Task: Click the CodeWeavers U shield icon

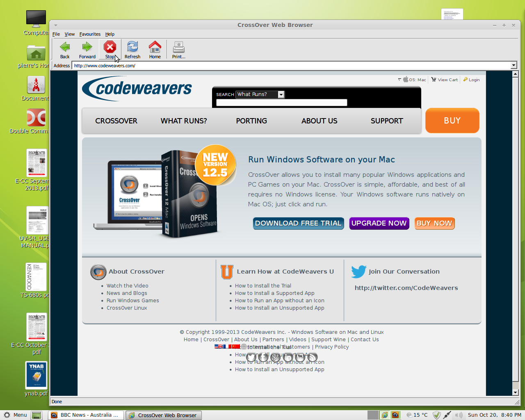Action: [x=227, y=272]
